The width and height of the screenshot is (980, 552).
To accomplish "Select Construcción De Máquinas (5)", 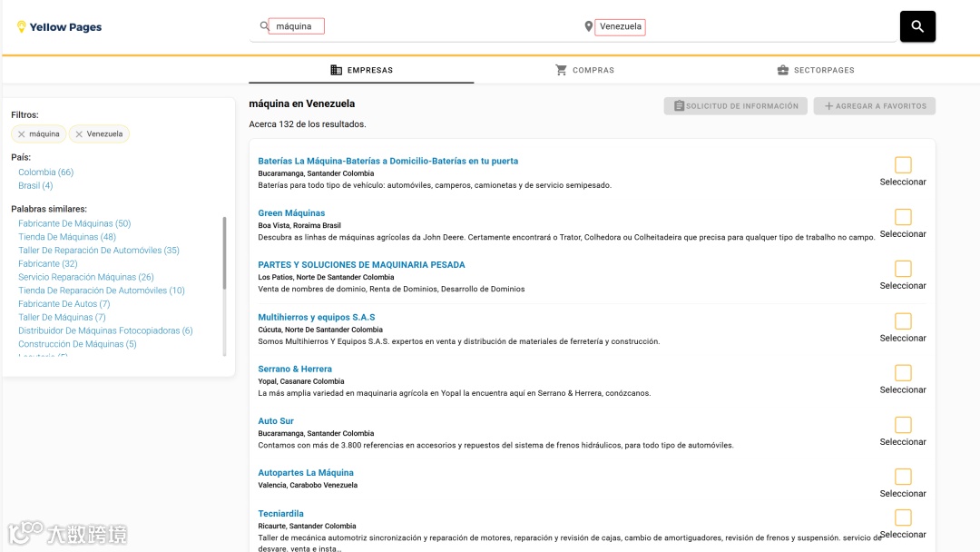I will click(77, 344).
